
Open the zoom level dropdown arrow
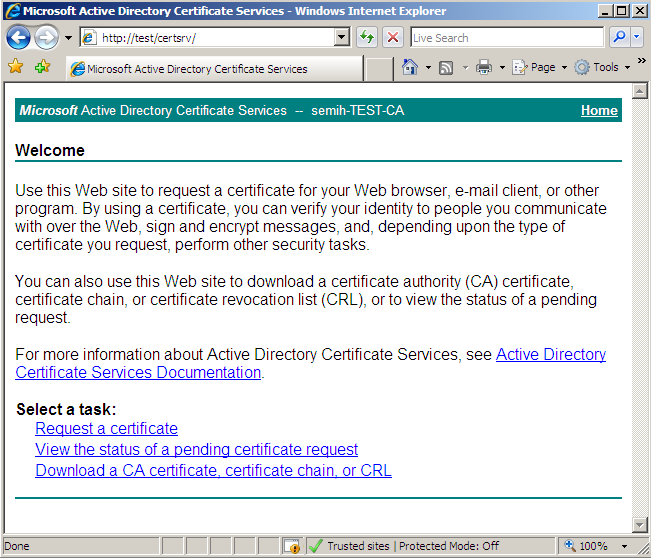(628, 546)
